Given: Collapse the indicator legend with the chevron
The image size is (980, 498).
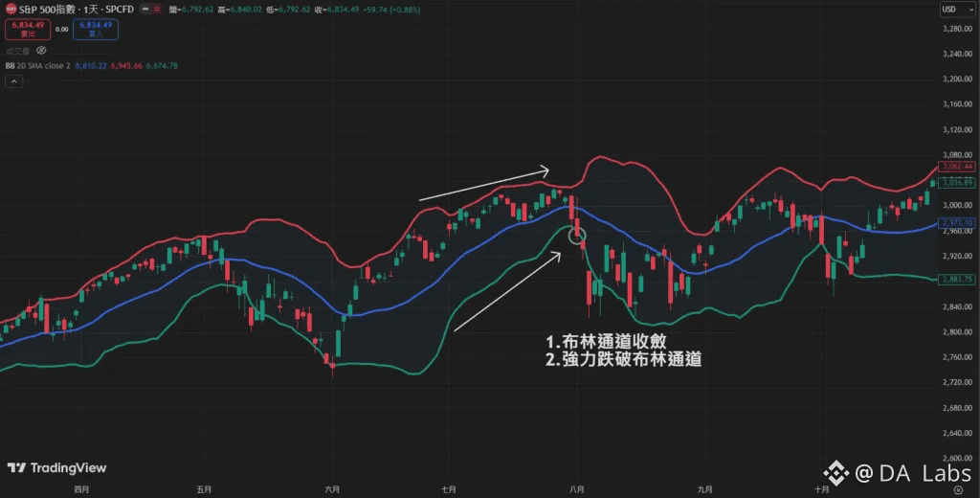Looking at the screenshot, I should click(13, 81).
